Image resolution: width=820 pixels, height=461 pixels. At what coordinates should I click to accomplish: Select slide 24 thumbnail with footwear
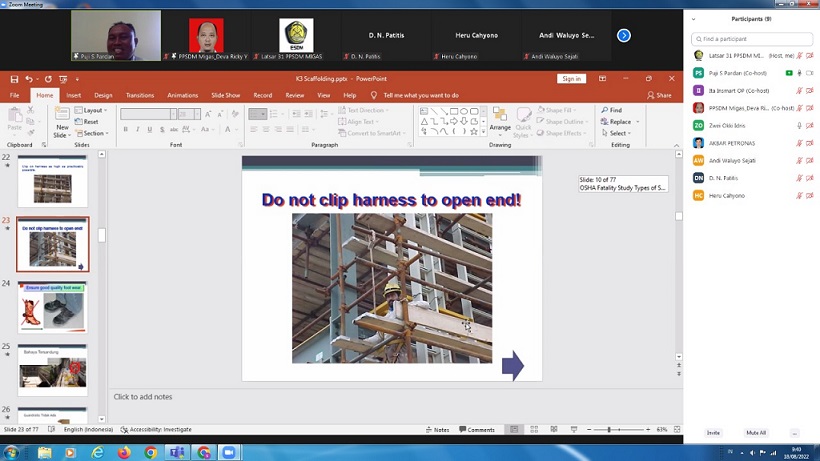(52, 307)
